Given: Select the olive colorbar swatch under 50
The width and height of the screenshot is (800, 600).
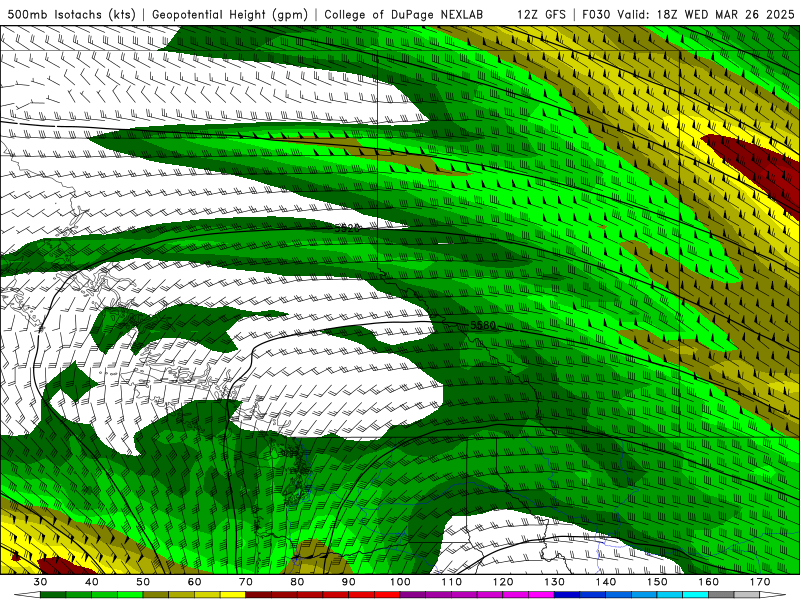Looking at the screenshot, I should [x=156, y=595].
